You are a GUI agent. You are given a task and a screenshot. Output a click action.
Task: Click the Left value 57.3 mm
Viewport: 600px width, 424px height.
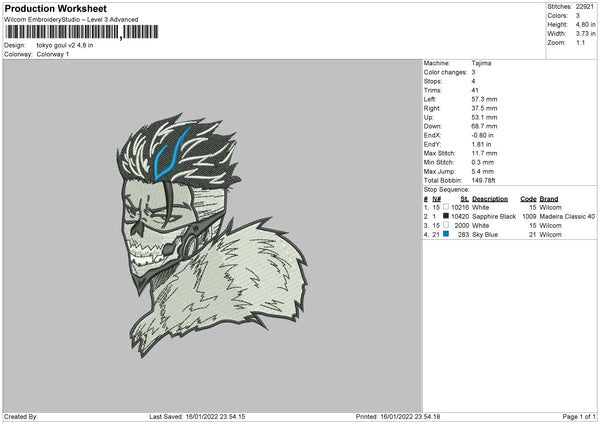tap(484, 99)
